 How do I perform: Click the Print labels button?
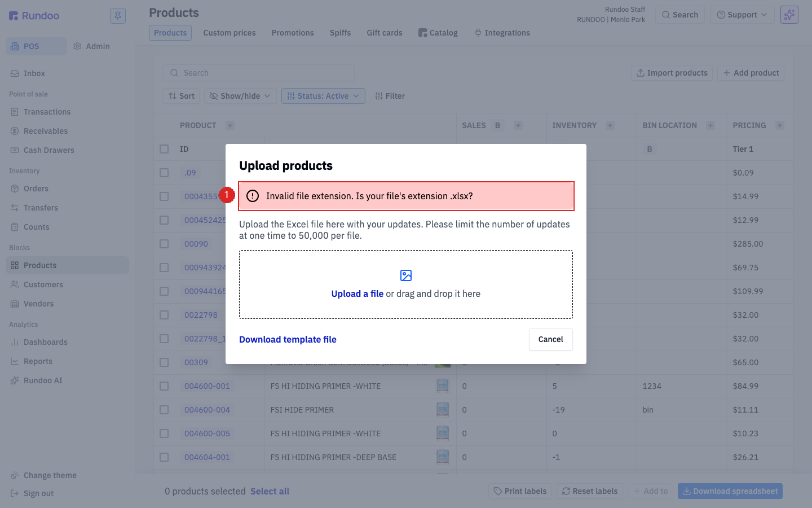(520, 491)
